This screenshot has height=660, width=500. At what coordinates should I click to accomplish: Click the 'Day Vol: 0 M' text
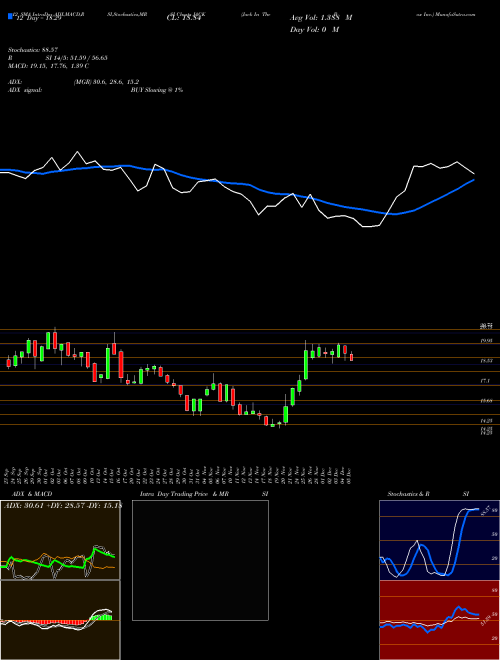(314, 29)
